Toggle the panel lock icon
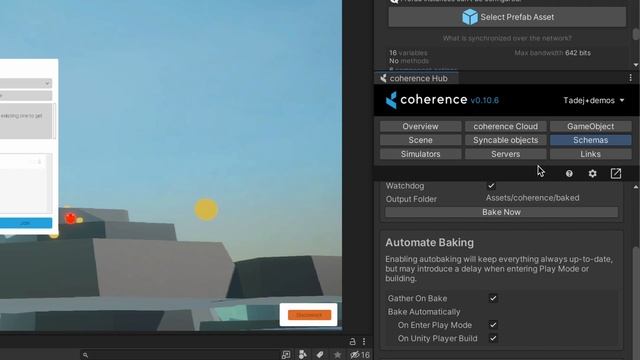640x360 pixels. point(352,341)
